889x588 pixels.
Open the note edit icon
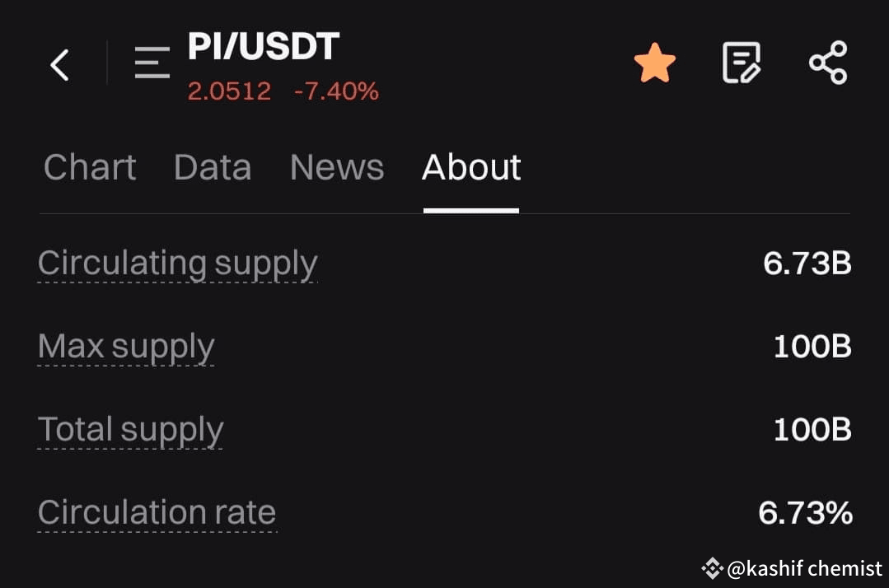pos(742,63)
